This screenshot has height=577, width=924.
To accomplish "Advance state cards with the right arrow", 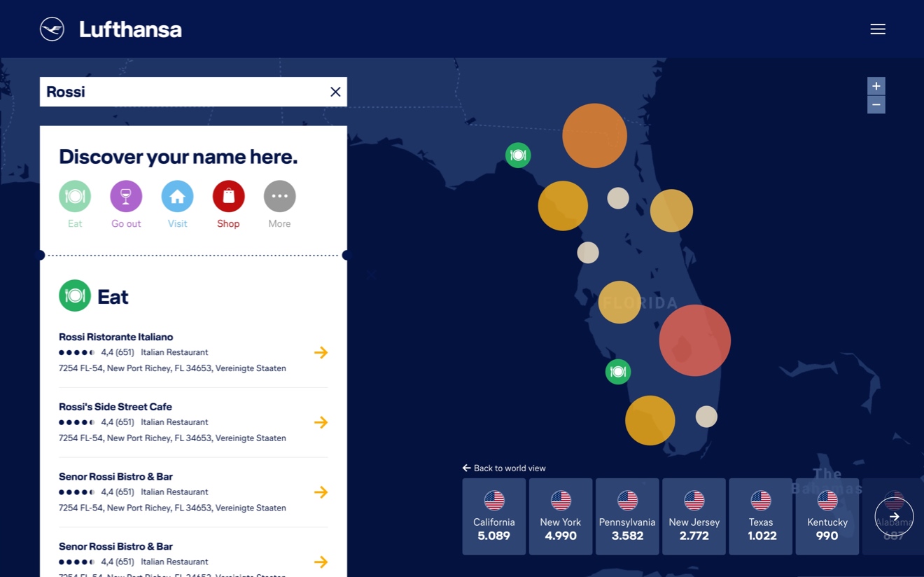I will point(894,517).
